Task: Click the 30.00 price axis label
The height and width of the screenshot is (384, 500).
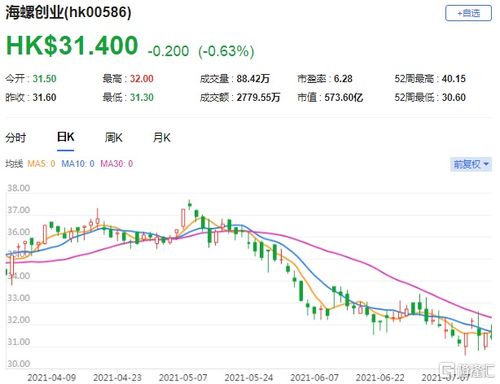Action: 19,363
